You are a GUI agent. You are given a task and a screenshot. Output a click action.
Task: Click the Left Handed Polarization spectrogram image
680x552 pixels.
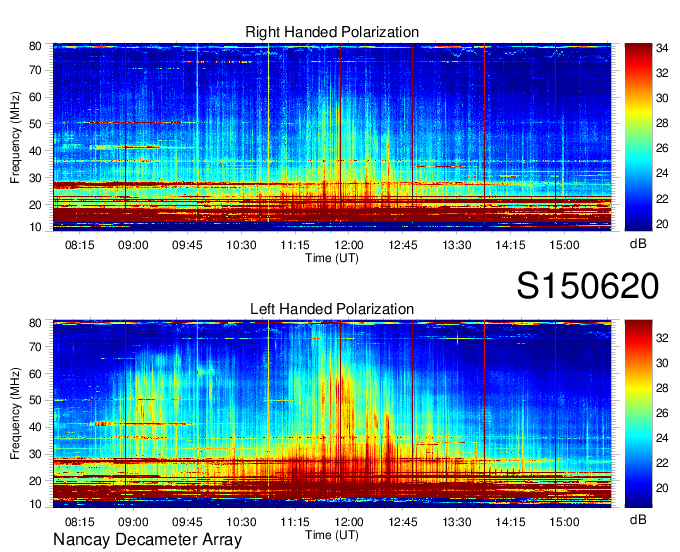[x=332, y=414]
